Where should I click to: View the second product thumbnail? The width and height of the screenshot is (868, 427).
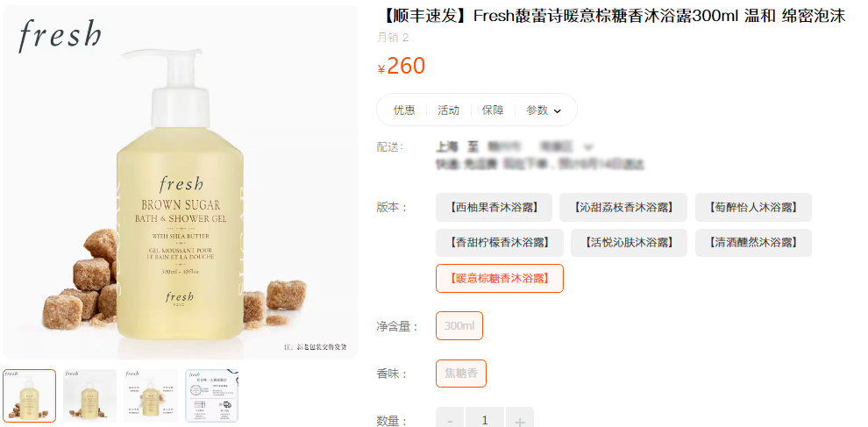[x=89, y=395]
